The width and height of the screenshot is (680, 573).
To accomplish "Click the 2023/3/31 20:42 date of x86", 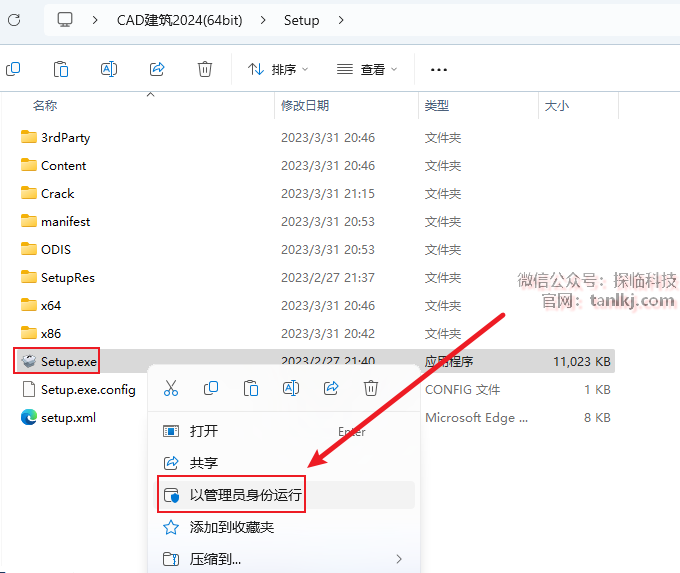I will [x=328, y=334].
